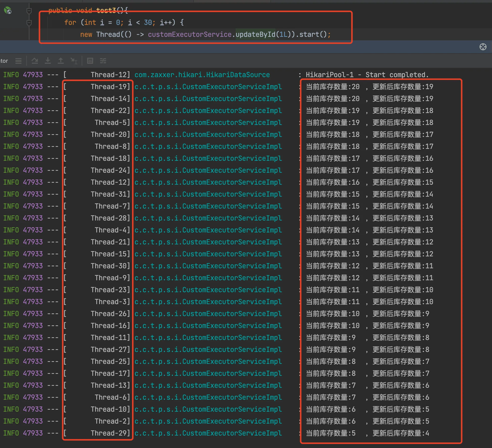This screenshot has width=492, height=448.
Task: Click the Step Out up-arrow icon
Action: click(x=61, y=61)
